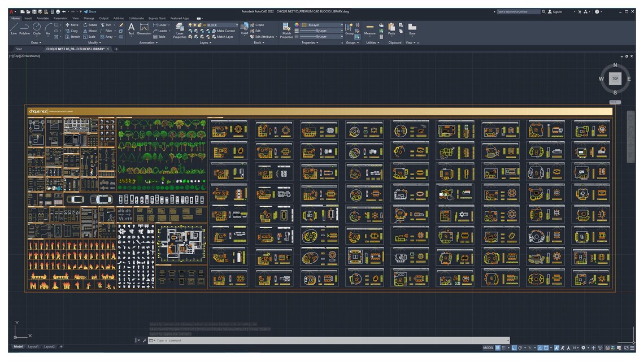Switch to the Annotate ribbon tab

(x=42, y=18)
